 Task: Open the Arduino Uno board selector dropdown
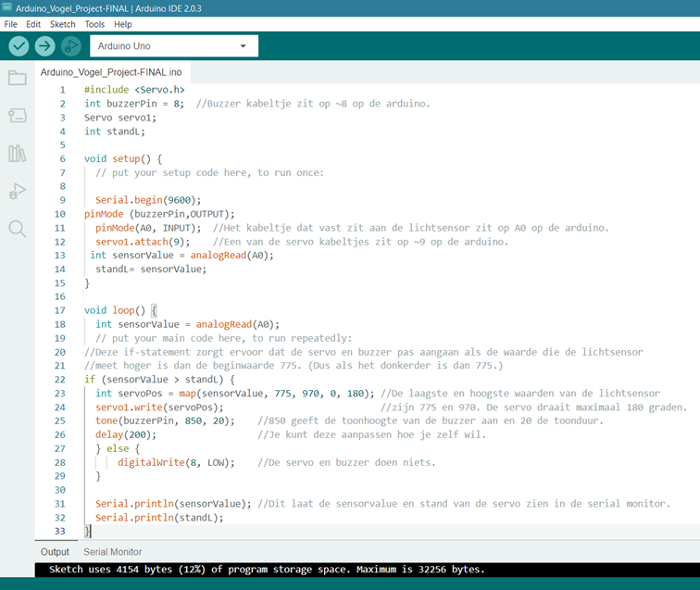(x=174, y=46)
